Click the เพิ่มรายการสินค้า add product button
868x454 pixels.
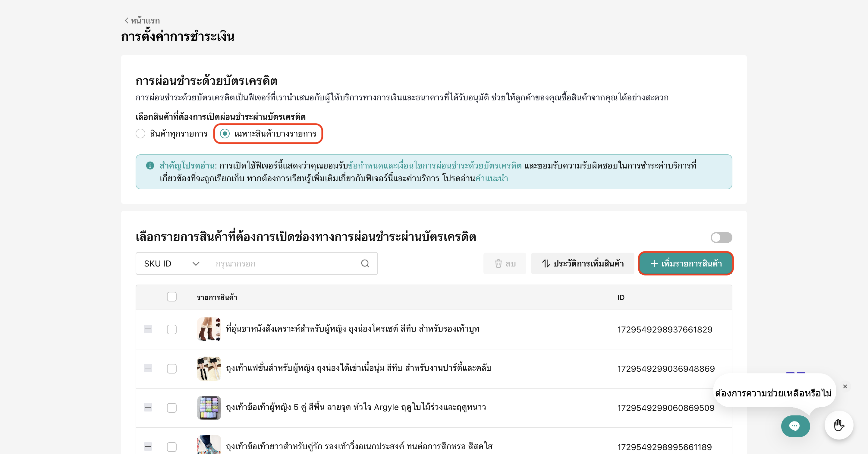tap(685, 263)
